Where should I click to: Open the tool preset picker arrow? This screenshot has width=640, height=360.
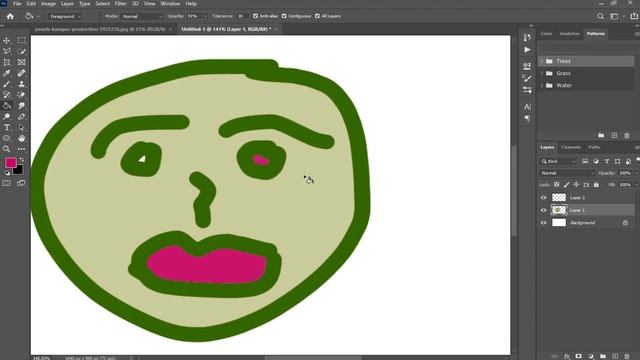38,16
